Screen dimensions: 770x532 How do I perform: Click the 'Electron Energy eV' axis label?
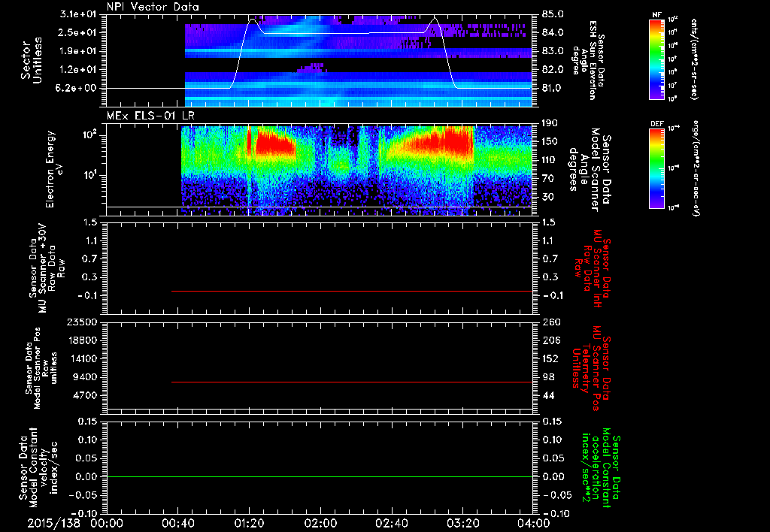point(55,169)
